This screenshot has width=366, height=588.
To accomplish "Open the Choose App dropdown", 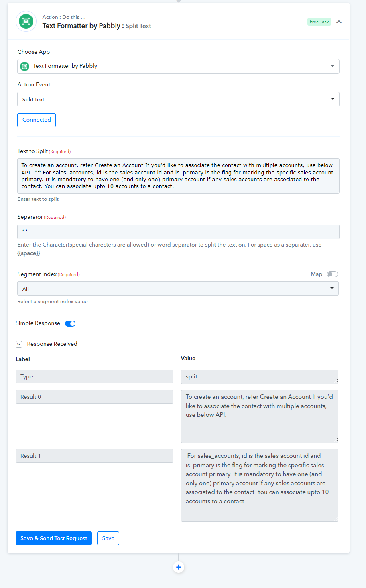I will (178, 66).
